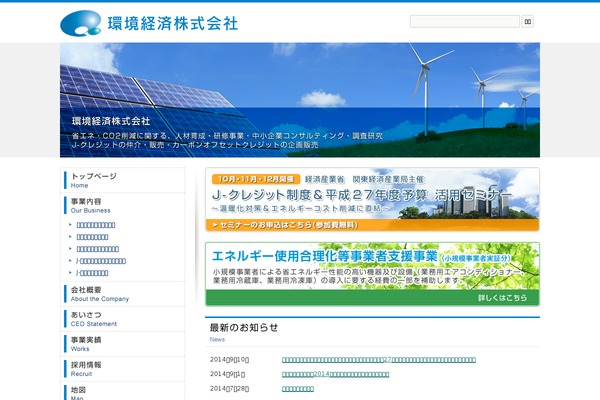Open the 2014 7/28 news link
The image size is (600, 400).
[x=298, y=389]
